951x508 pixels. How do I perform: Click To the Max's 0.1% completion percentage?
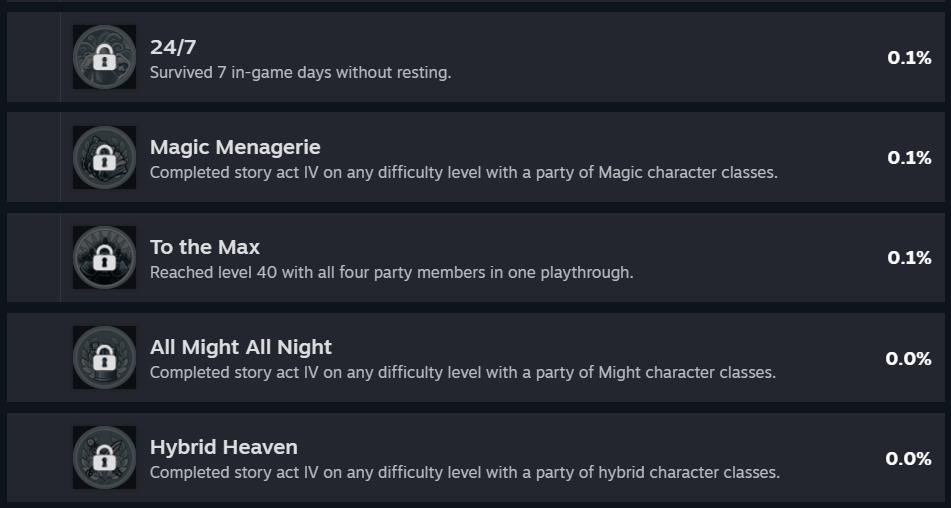pos(909,258)
